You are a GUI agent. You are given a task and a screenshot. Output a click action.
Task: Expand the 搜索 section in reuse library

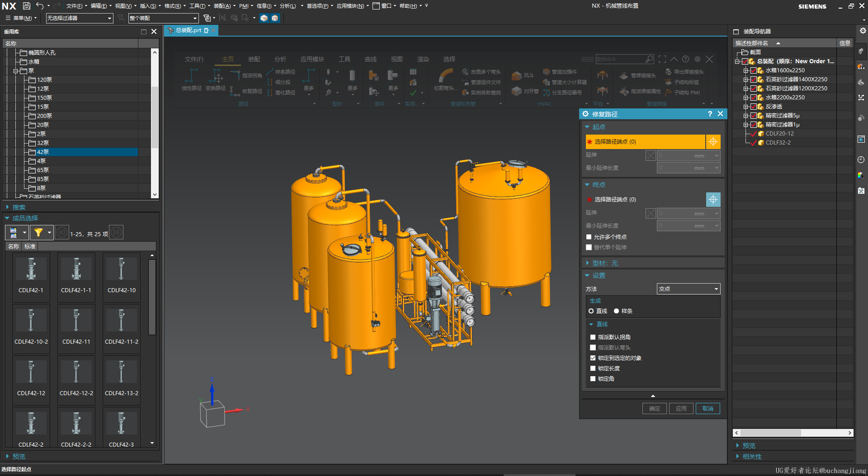[x=7, y=207]
